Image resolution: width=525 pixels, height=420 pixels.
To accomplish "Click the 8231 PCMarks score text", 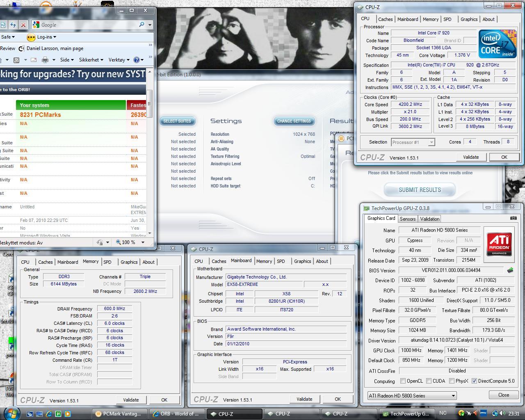I will 40,115.
